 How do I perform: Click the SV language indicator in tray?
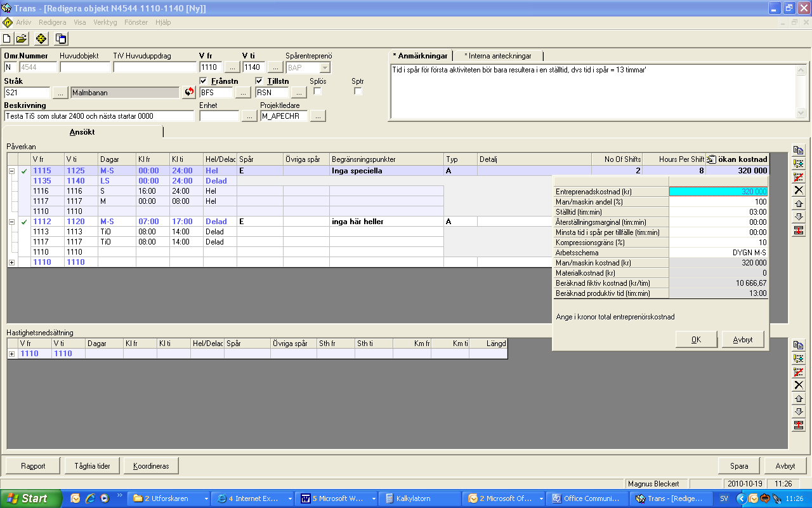(x=724, y=498)
